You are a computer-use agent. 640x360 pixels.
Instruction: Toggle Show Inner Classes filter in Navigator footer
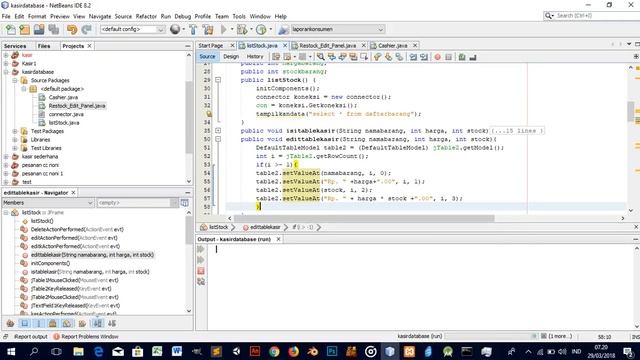point(67,324)
